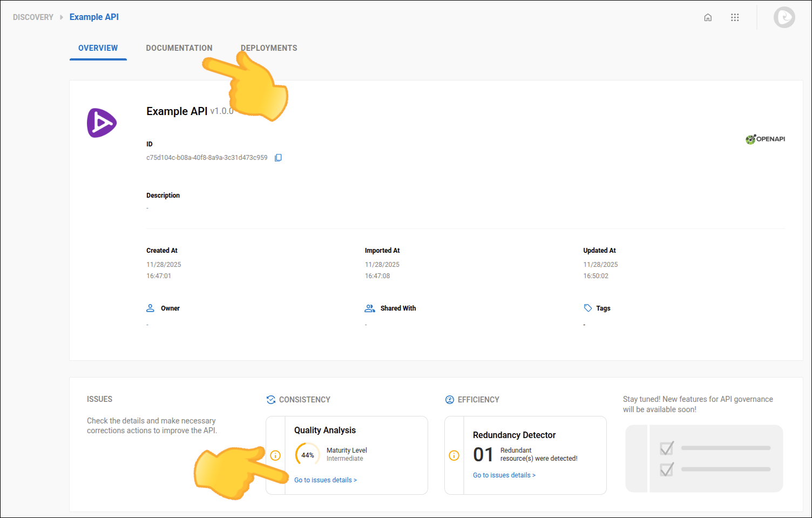
Task: Click the Consistency section icon
Action: (x=270, y=399)
